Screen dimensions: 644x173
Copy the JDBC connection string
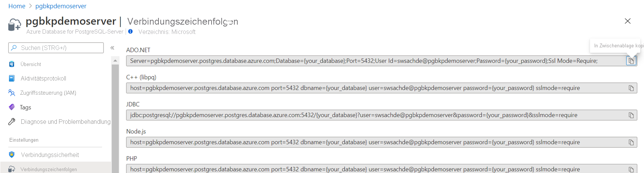[x=631, y=115]
